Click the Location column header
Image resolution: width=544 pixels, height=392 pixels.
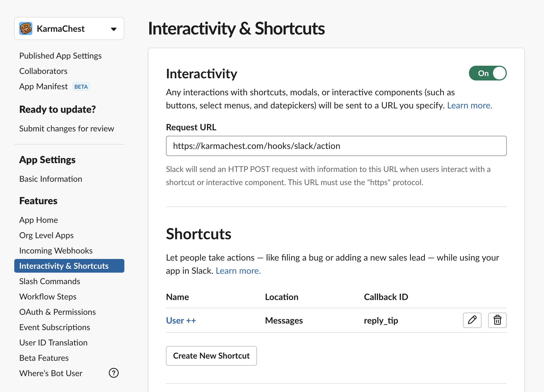pos(282,297)
